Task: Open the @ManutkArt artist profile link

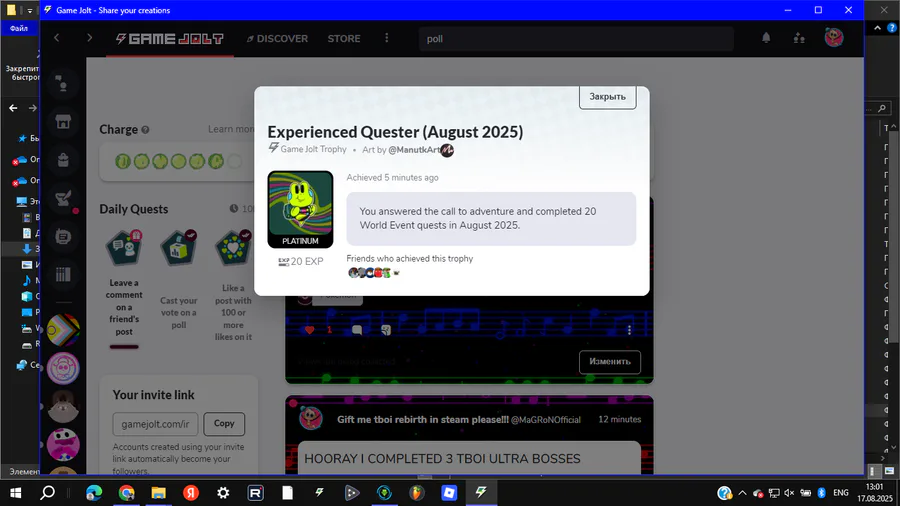Action: 414,150
